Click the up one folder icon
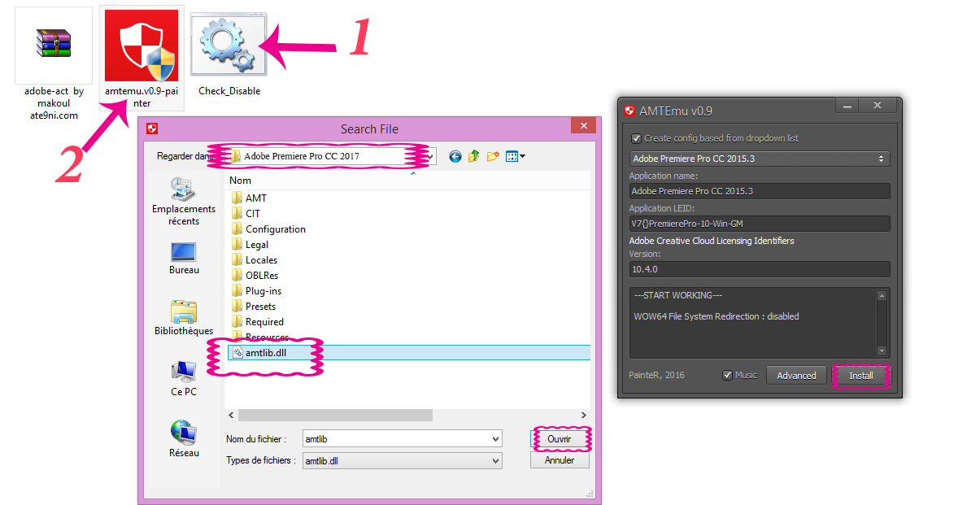Screen dimensions: 980x505 [x=474, y=156]
